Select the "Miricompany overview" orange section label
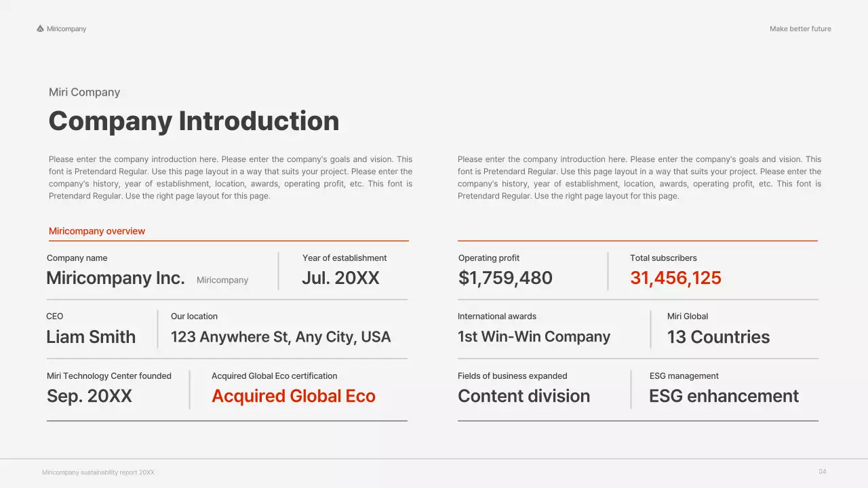 click(x=97, y=231)
